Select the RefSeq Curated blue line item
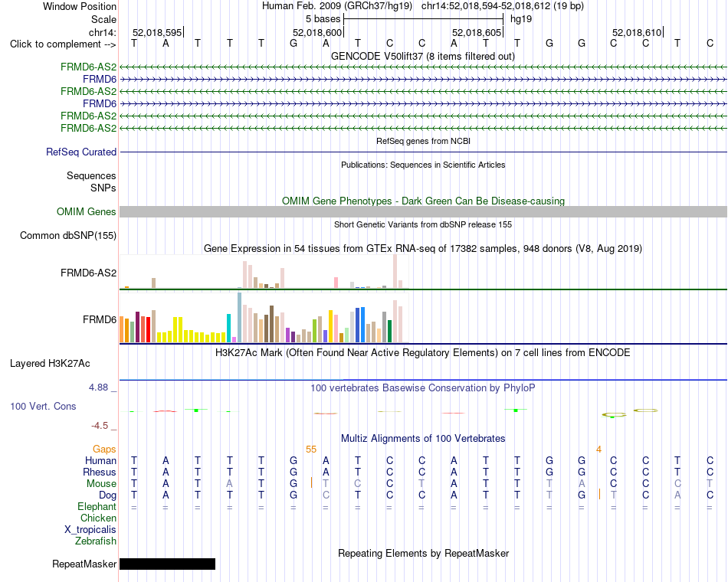Screen dimensions: 728x582 423,152
